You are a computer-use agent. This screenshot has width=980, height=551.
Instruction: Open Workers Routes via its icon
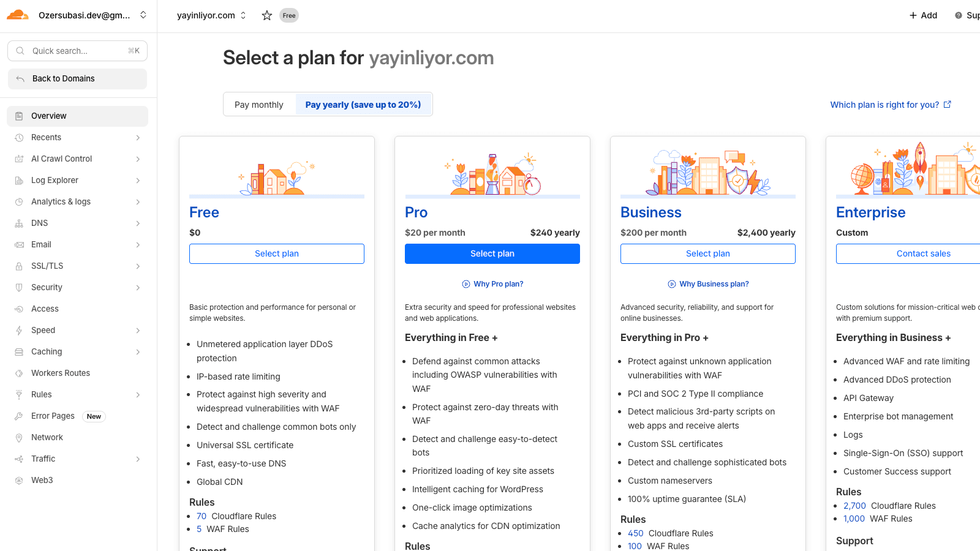pos(19,373)
